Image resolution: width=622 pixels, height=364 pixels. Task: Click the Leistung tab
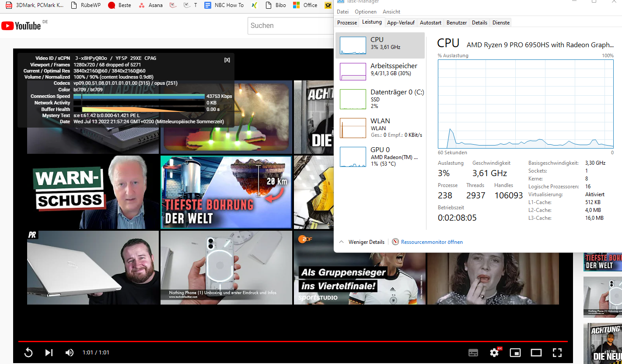372,22
